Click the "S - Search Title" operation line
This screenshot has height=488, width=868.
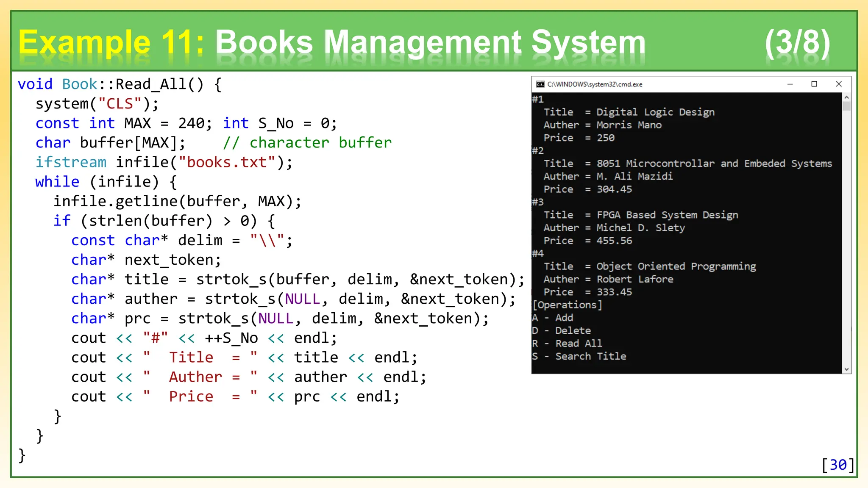pos(579,356)
